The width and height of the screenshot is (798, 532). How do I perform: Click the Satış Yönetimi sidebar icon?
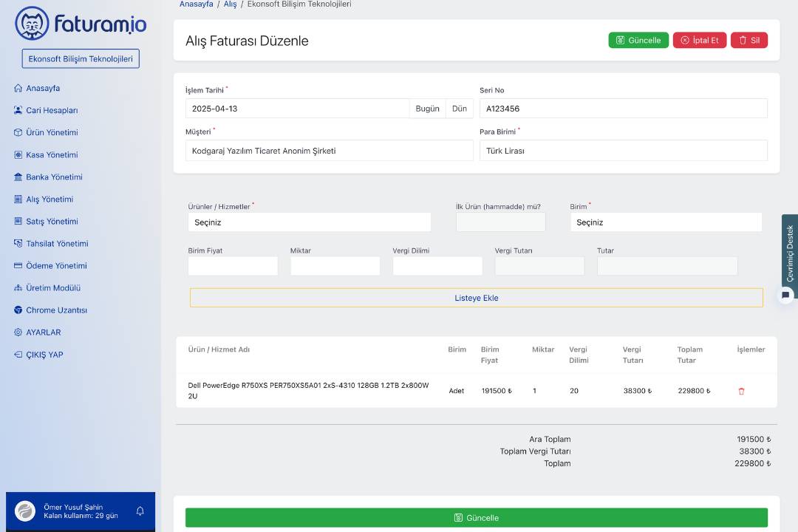tap(18, 222)
